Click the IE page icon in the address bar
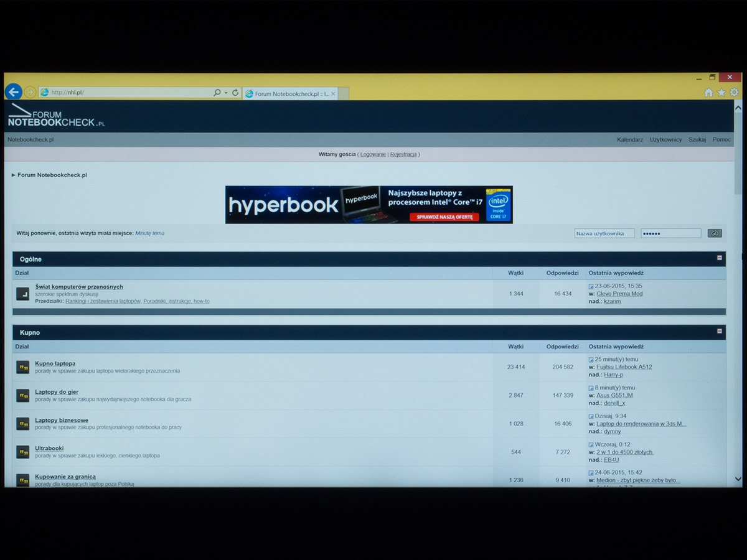This screenshot has height=560, width=747. coord(44,93)
